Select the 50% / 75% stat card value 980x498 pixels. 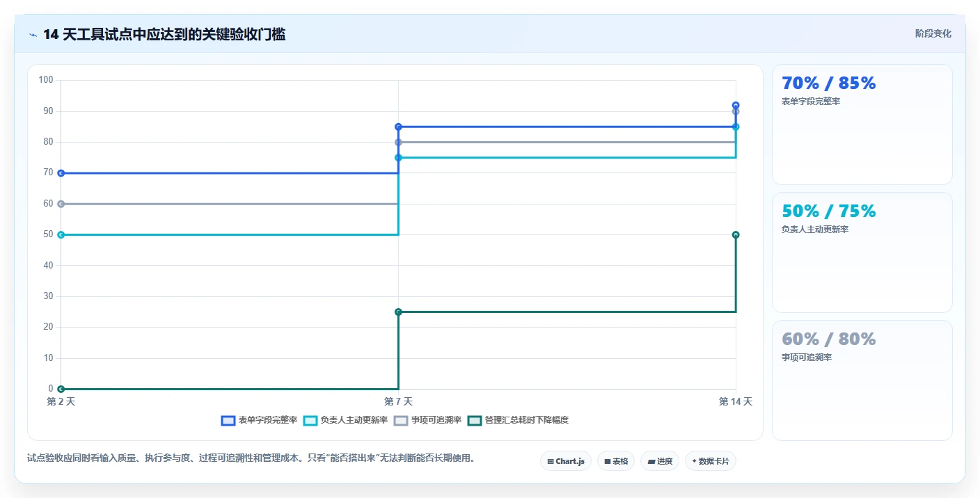click(829, 211)
